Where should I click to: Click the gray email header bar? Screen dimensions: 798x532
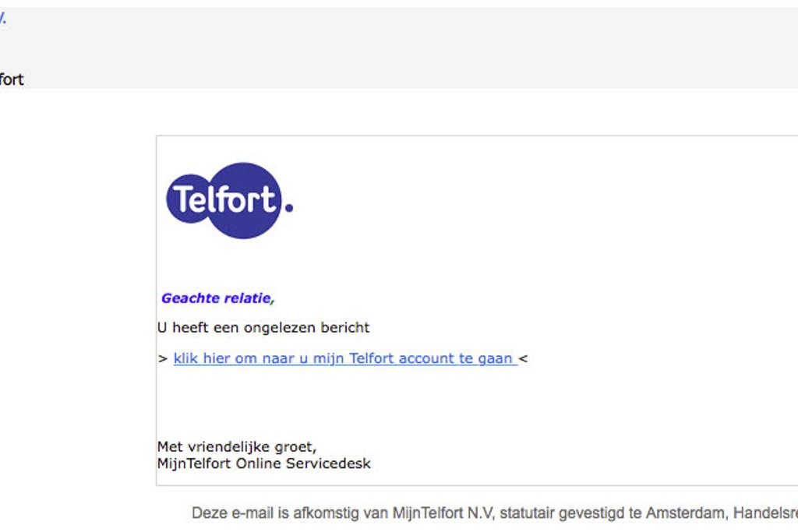tap(390, 47)
